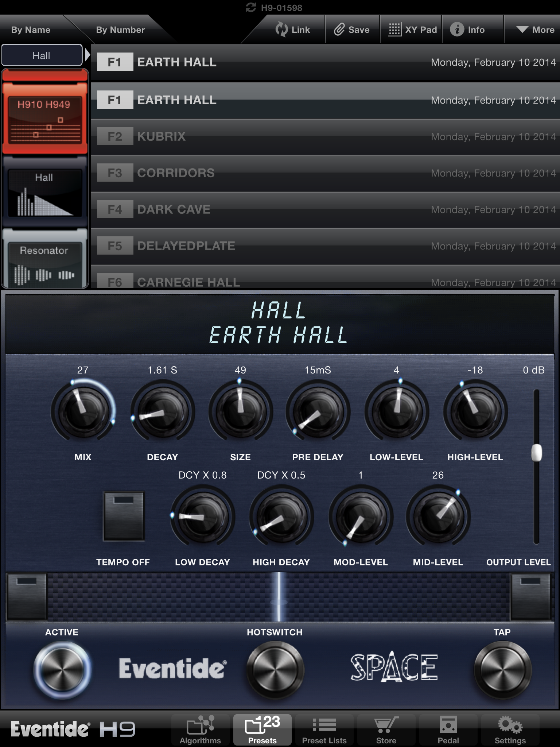Toggle the ACTIVE footswitch

click(x=62, y=669)
